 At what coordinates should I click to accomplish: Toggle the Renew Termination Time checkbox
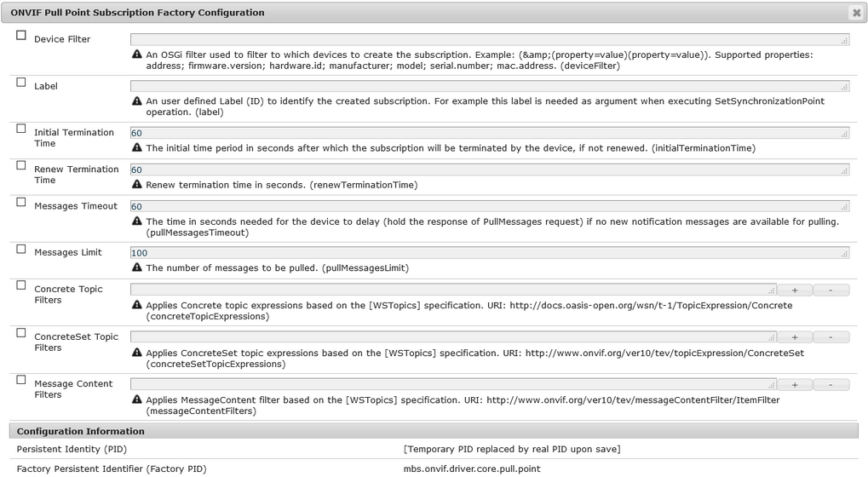[21, 165]
